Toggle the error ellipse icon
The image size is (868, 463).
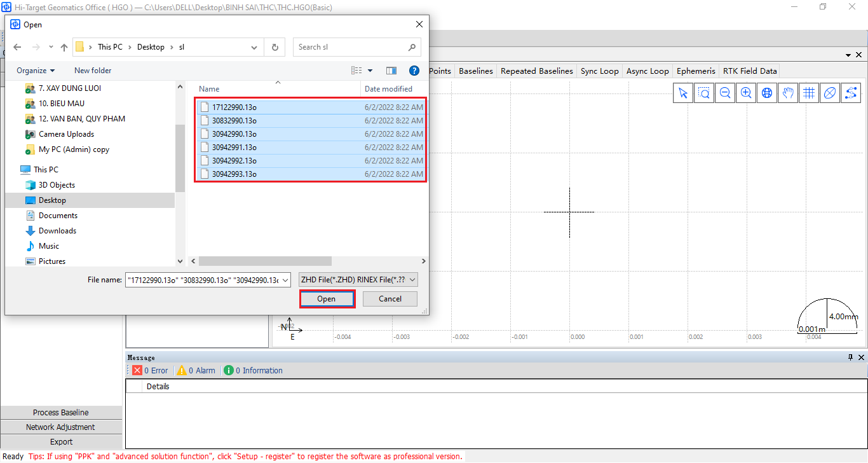pyautogui.click(x=830, y=93)
